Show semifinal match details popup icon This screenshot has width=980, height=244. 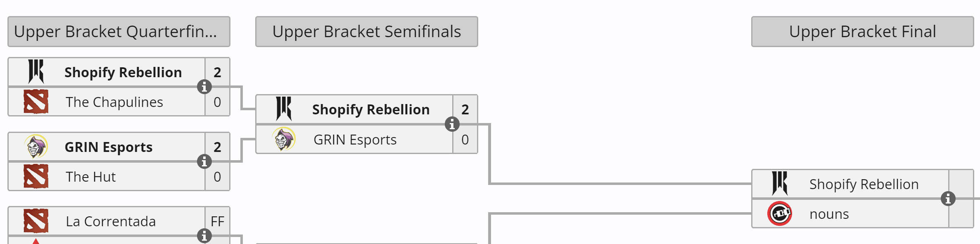452,124
